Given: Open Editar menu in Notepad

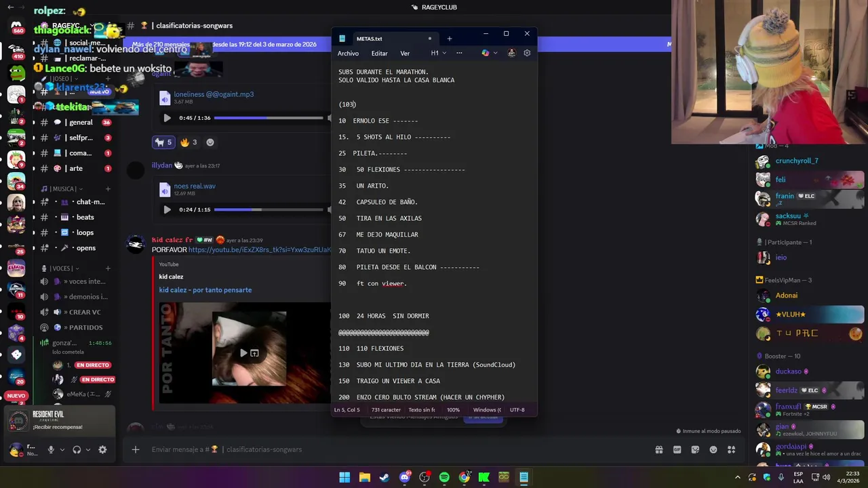Looking at the screenshot, I should (379, 54).
